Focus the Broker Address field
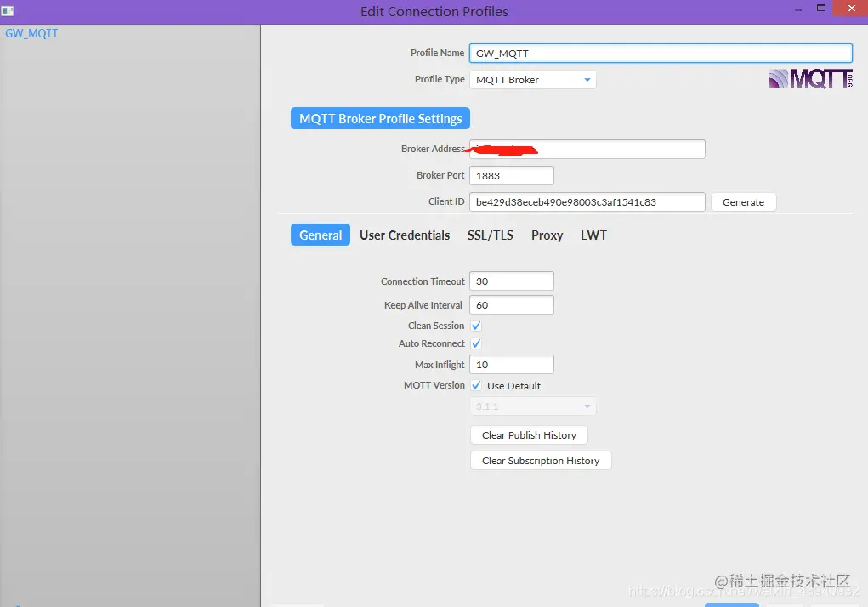The width and height of the screenshot is (868, 607). [587, 149]
